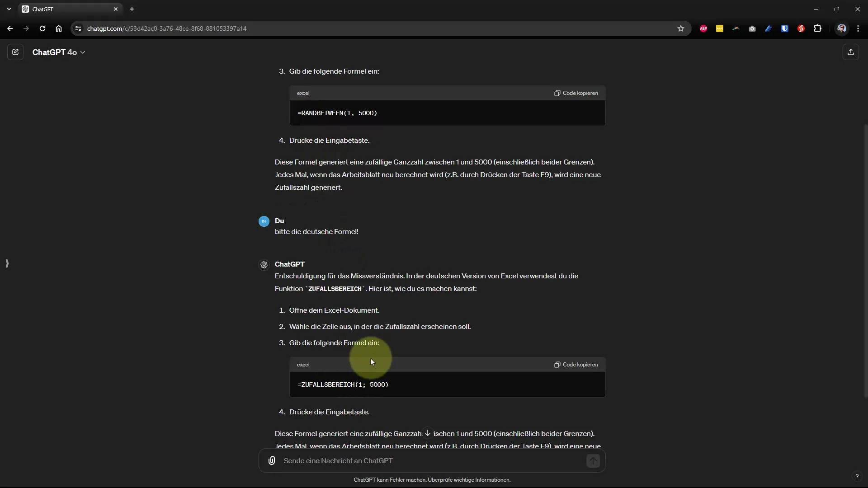Open the tab search dropdown arrow
Image resolution: width=868 pixels, height=488 pixels.
click(x=9, y=9)
